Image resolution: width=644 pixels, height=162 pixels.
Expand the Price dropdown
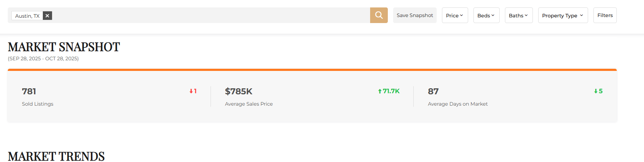click(x=455, y=15)
